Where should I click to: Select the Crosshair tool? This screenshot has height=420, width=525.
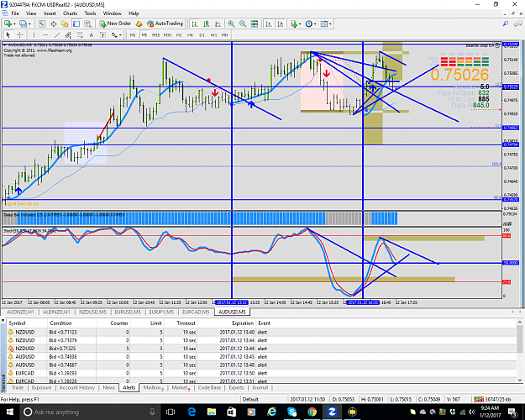[x=20, y=34]
